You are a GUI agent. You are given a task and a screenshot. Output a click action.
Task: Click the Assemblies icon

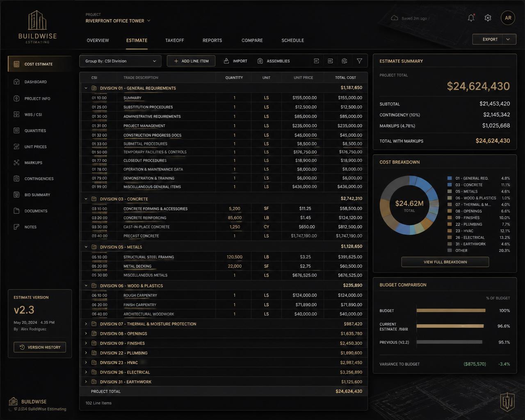(260, 61)
